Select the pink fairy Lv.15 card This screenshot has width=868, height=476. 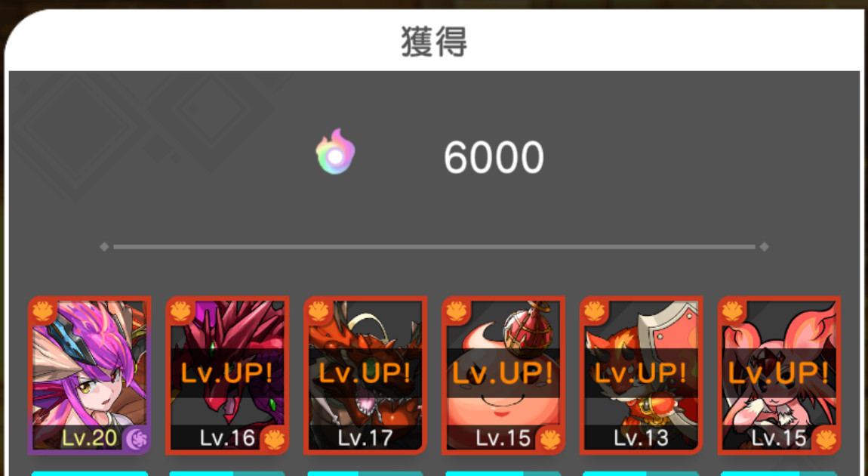pyautogui.click(x=779, y=376)
